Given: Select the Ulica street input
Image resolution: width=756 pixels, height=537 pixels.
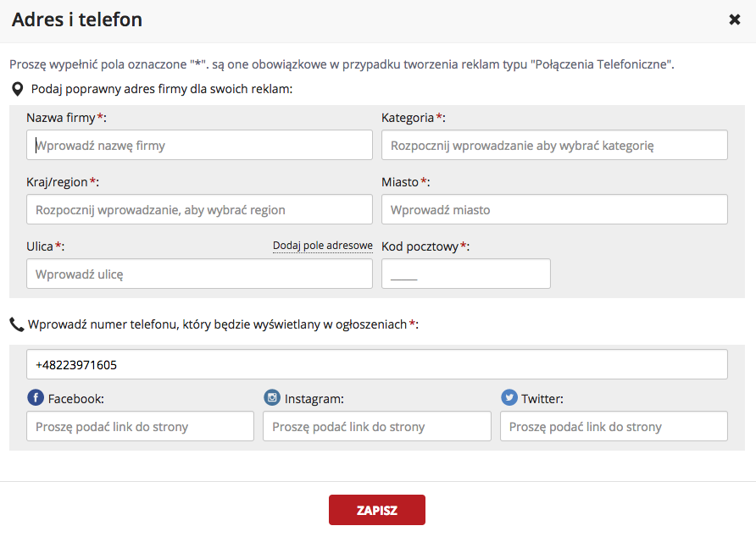Looking at the screenshot, I should pos(199,274).
